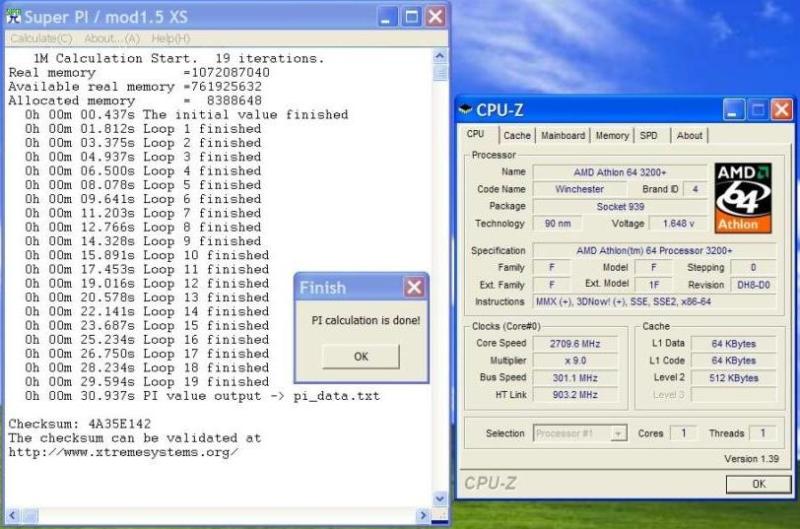Close the Finish dialog with X
Image resolution: width=800 pixels, height=529 pixels.
(414, 288)
